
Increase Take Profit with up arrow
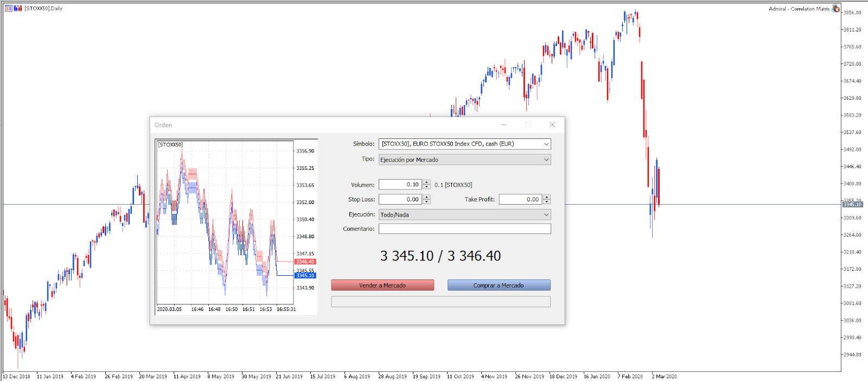point(546,197)
